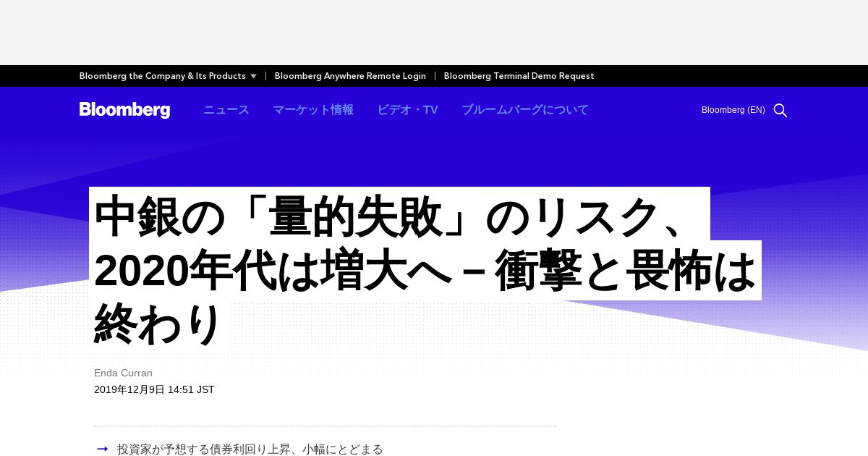
Task: Select the ビデオ・TV menu item
Action: (x=407, y=110)
